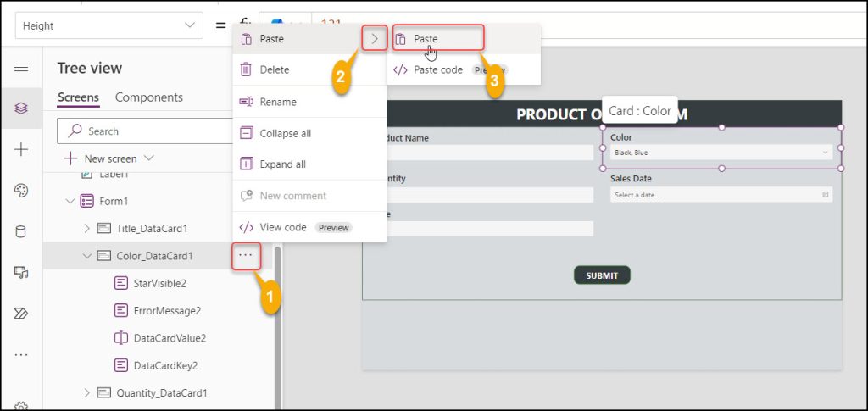Click the DataCardKey2 label icon
The width and height of the screenshot is (868, 411).
(x=121, y=365)
